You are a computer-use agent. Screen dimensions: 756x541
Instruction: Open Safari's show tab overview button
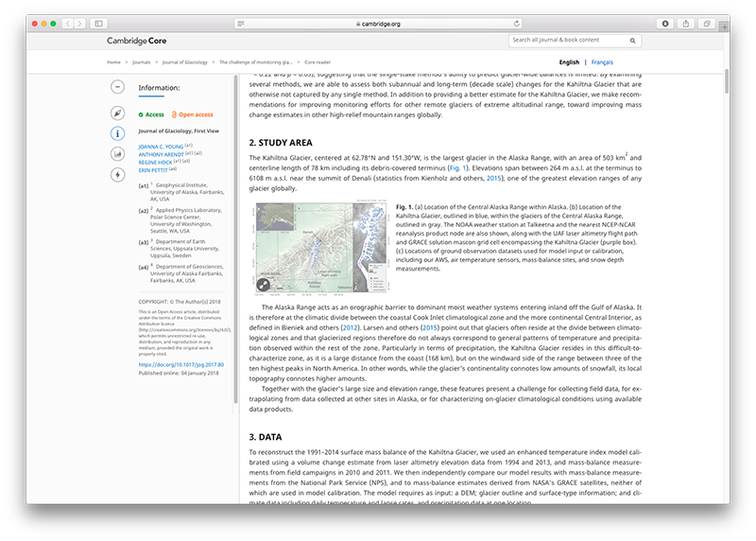coord(707,23)
